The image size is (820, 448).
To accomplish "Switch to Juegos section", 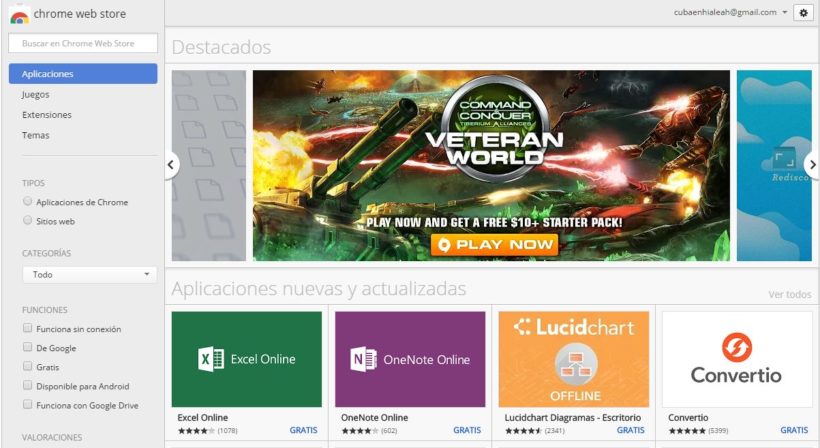I will [36, 95].
